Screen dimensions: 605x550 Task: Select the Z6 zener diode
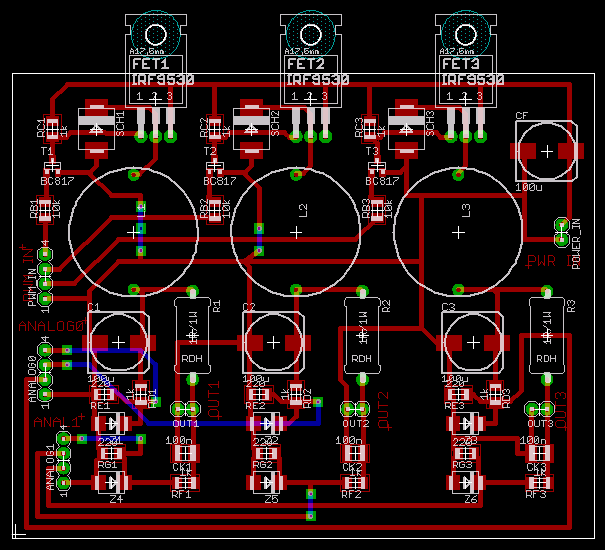(x=466, y=482)
